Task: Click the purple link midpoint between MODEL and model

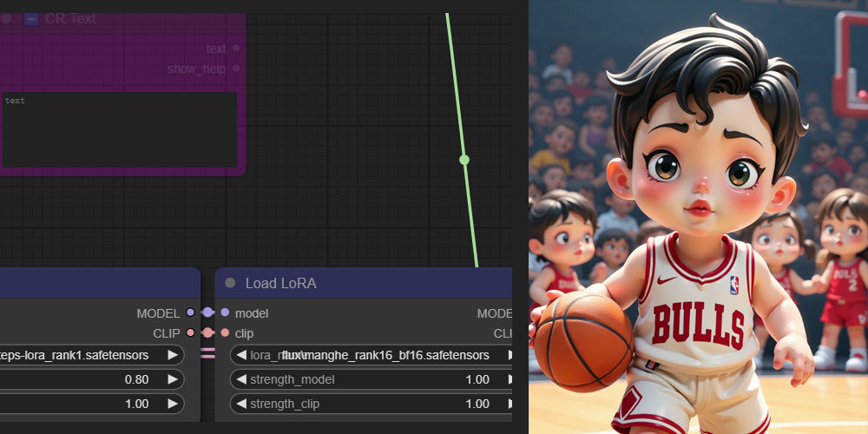Action: [207, 312]
